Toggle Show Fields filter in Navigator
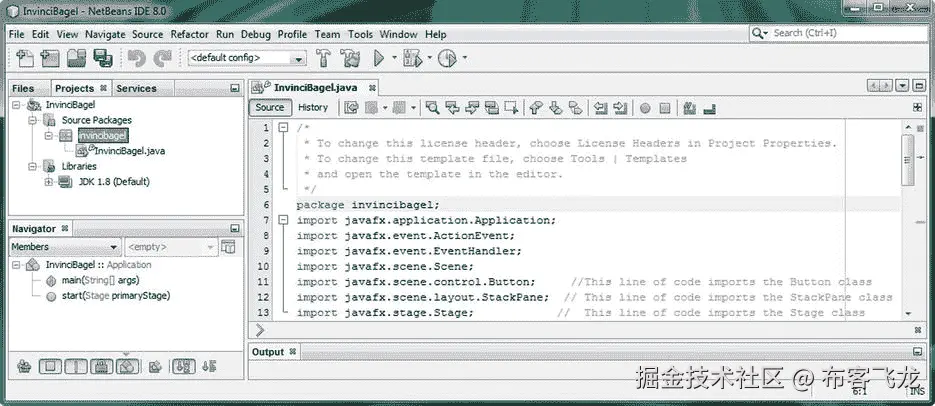The width and height of the screenshot is (935, 406). click(51, 367)
